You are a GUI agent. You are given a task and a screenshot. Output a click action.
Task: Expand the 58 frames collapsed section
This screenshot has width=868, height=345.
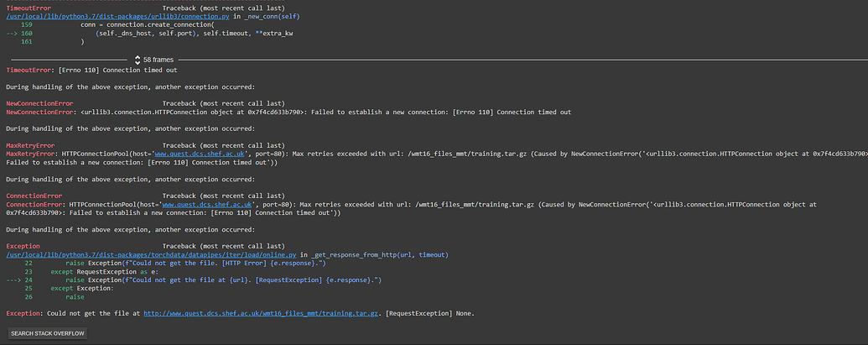pyautogui.click(x=159, y=60)
